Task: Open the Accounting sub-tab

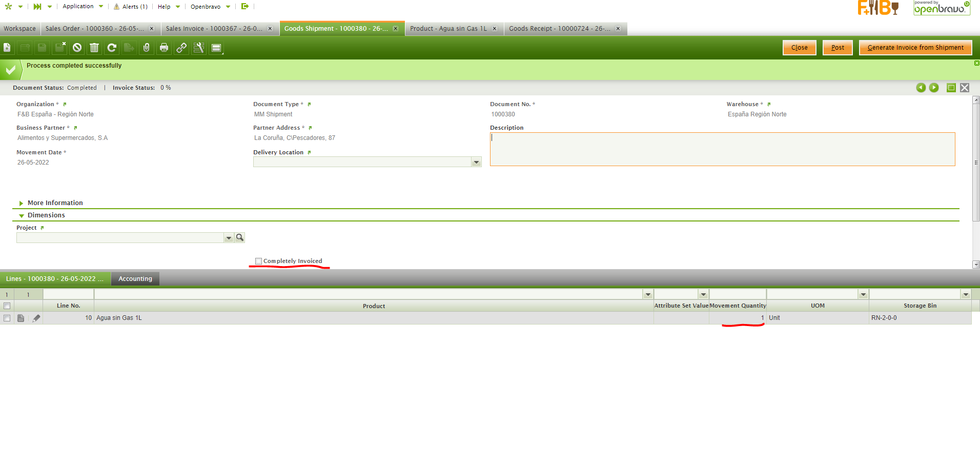Action: pyautogui.click(x=135, y=279)
